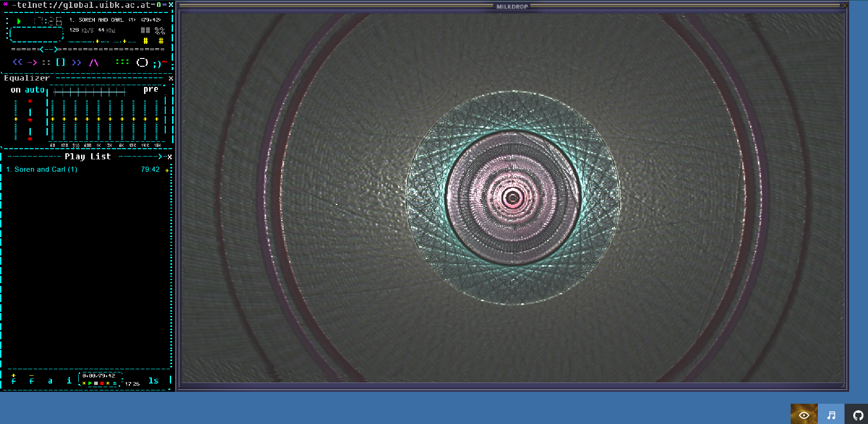This screenshot has height=424, width=868.
Task: Toggle time display mode on 17:26 readout
Action: [x=48, y=21]
